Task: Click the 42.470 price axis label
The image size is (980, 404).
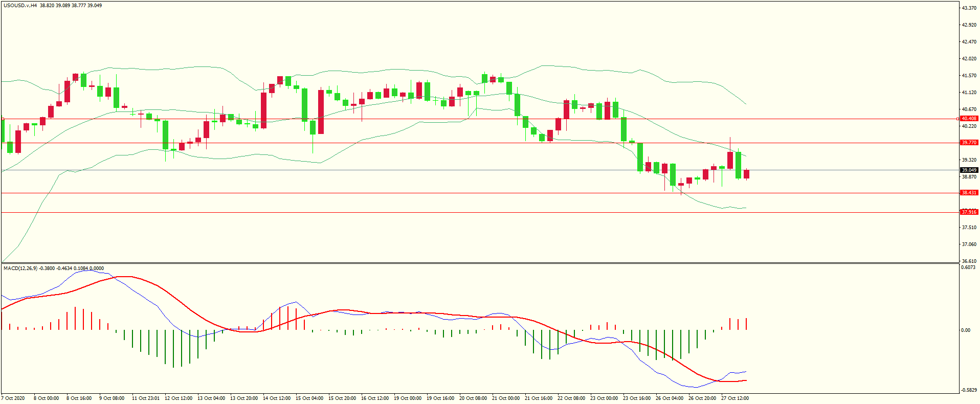Action: pyautogui.click(x=969, y=42)
